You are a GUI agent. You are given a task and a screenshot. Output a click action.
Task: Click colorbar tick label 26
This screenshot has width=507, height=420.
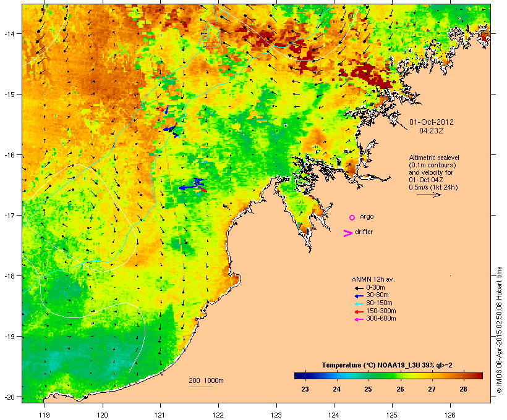click(x=400, y=389)
